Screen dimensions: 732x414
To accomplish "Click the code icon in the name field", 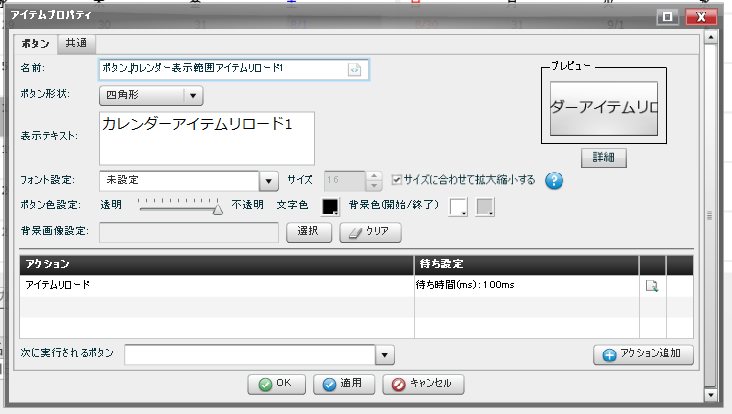I will click(354, 70).
